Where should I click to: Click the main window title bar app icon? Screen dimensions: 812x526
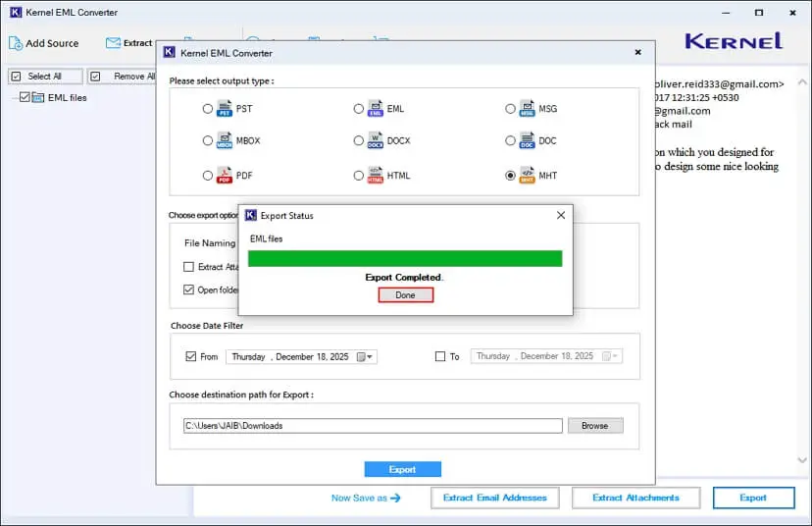click(x=16, y=12)
